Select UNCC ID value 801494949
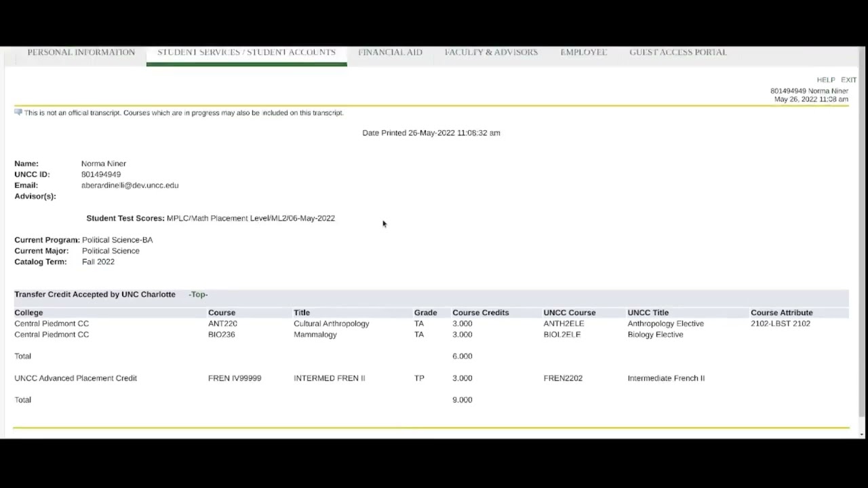The width and height of the screenshot is (868, 488). pos(101,174)
